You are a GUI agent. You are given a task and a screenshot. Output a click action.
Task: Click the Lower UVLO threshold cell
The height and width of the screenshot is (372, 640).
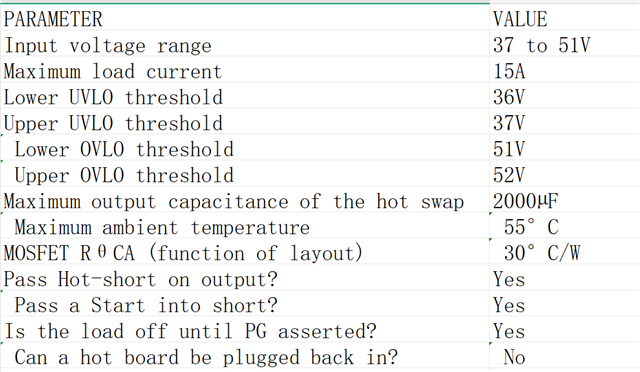245,96
